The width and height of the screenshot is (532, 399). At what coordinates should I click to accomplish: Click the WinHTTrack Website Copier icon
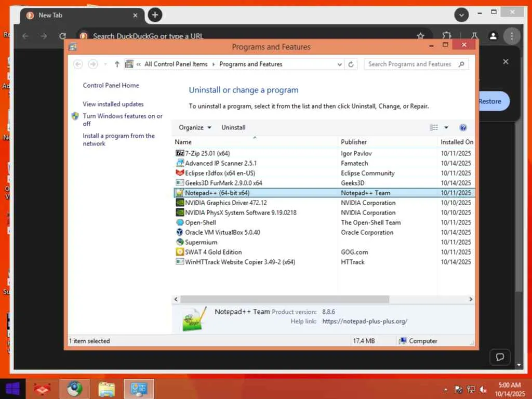179,262
